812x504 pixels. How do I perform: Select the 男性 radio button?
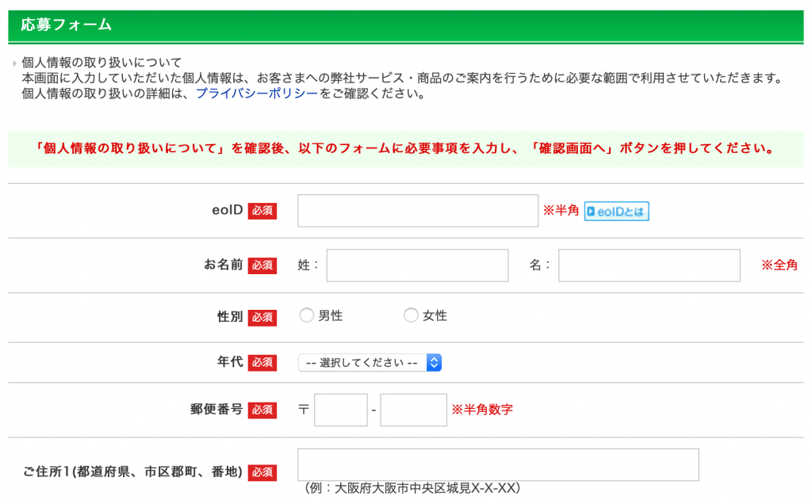tap(306, 315)
